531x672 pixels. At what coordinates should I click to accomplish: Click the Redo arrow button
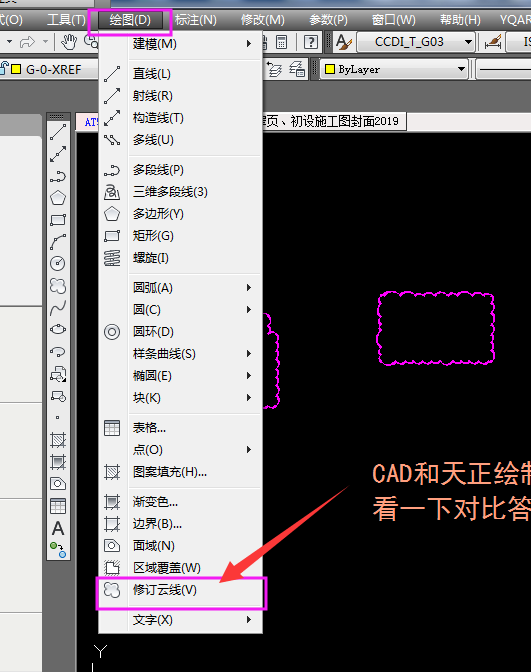point(27,42)
